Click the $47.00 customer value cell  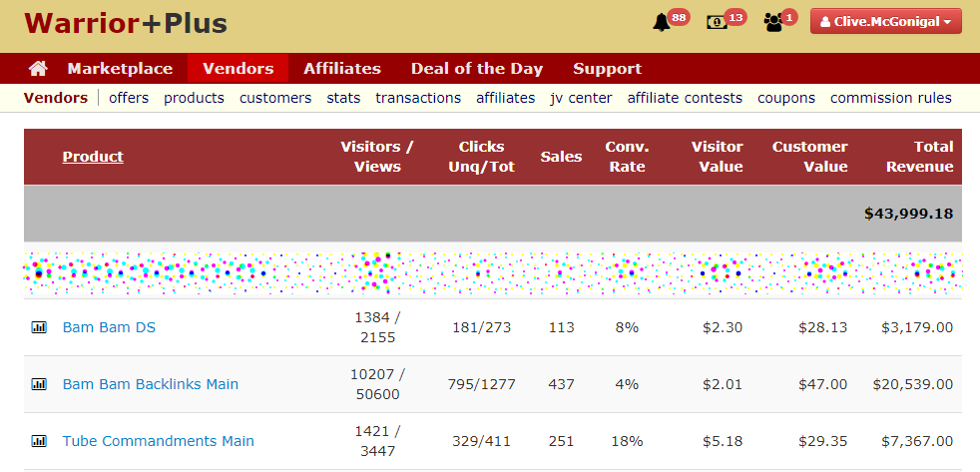(823, 384)
